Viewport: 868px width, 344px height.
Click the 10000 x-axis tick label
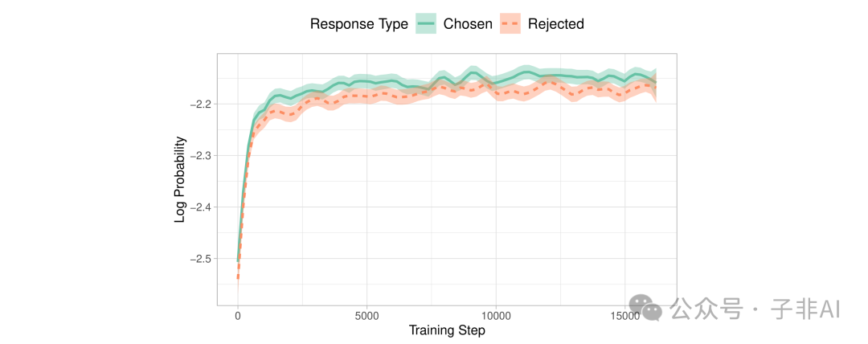[496, 315]
